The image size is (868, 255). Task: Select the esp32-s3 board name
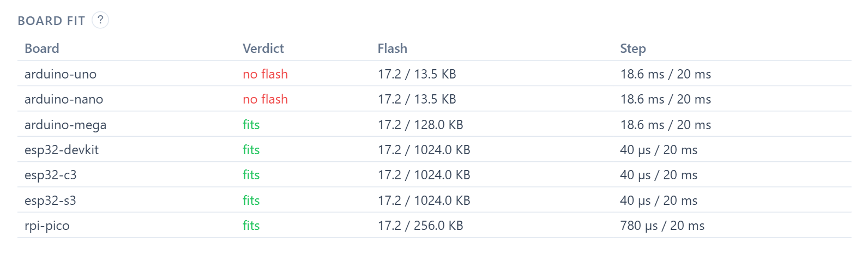(x=50, y=201)
